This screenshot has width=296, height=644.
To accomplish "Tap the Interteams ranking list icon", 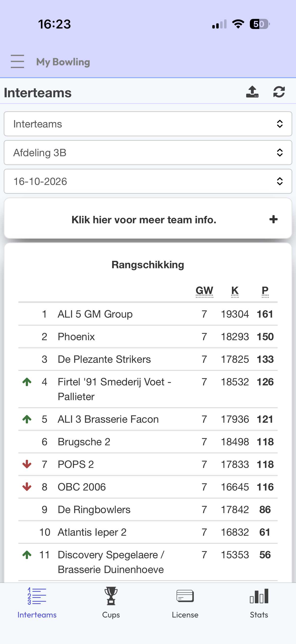I will [37, 596].
